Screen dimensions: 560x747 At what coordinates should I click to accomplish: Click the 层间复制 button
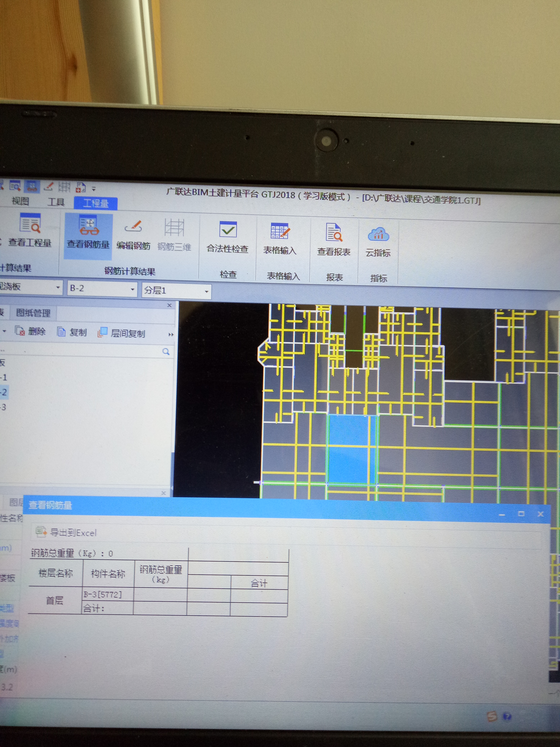click(122, 333)
